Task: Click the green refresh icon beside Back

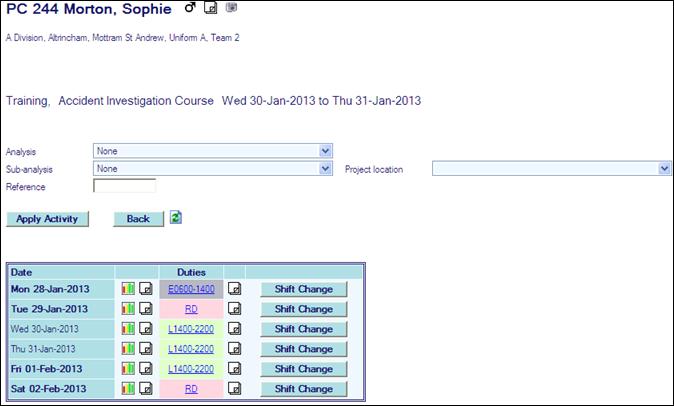Action: click(176, 217)
